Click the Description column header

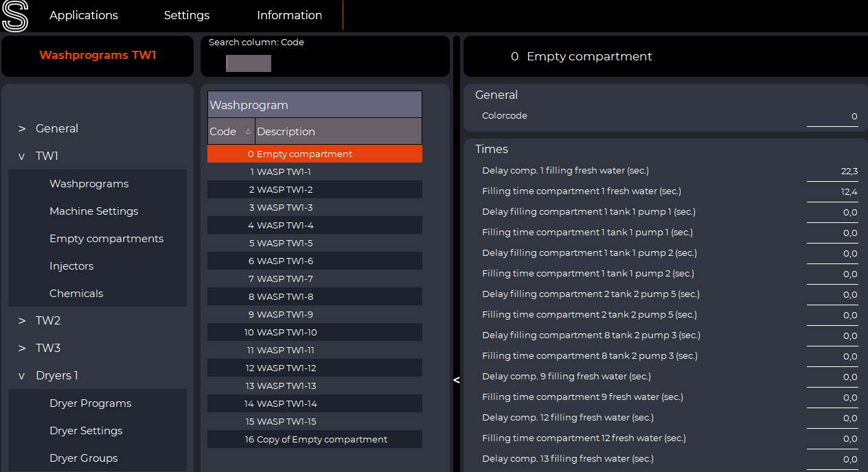pos(338,132)
